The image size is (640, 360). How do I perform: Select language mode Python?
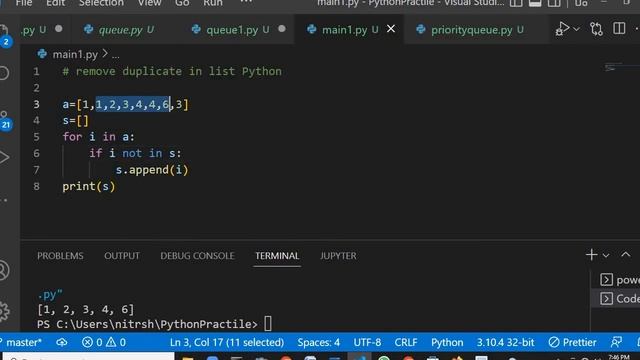point(447,342)
